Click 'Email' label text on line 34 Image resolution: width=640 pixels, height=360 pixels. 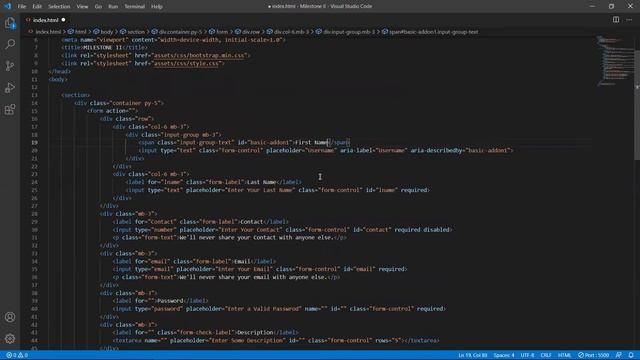(x=242, y=261)
